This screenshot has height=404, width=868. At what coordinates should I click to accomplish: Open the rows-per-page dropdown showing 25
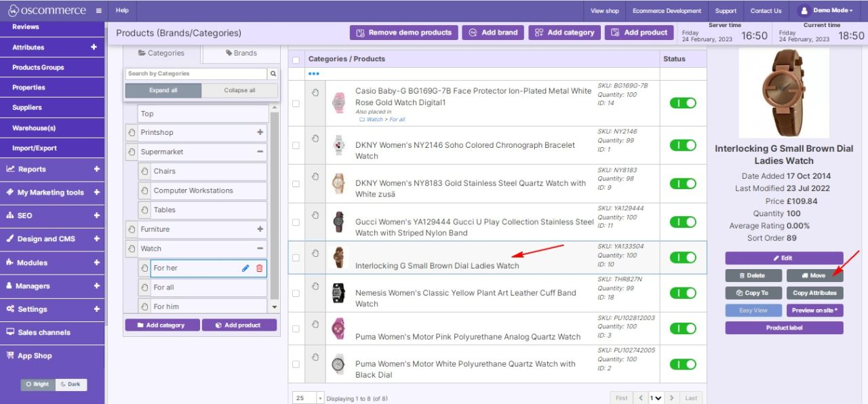(309, 398)
